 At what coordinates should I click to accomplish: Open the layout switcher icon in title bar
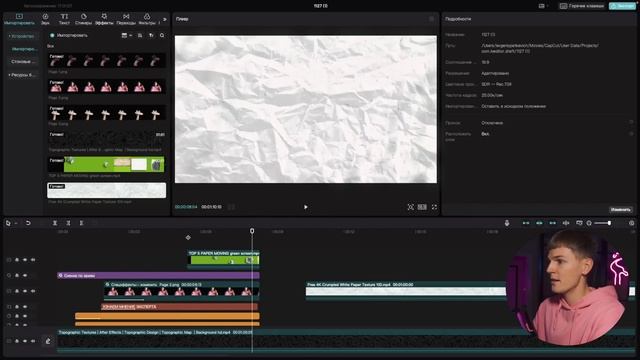[x=542, y=6]
